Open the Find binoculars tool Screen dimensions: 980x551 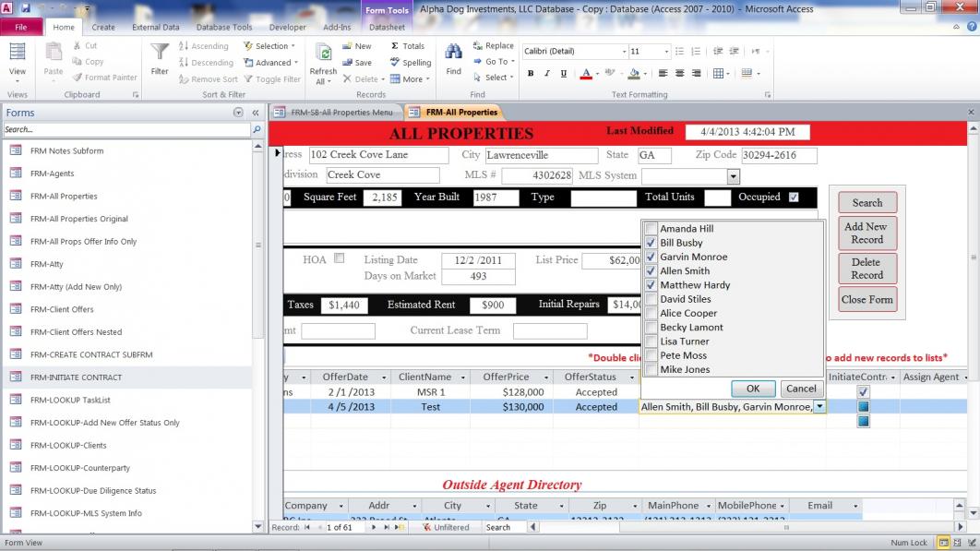point(454,59)
